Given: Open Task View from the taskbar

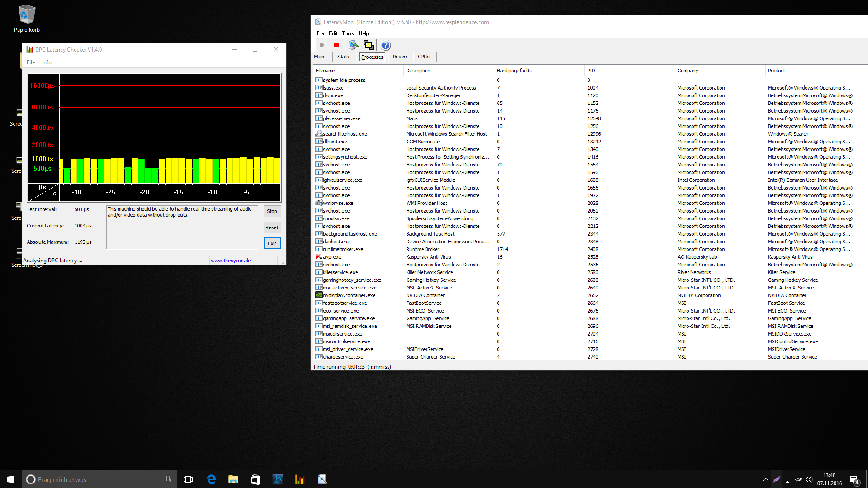Looking at the screenshot, I should tap(188, 479).
